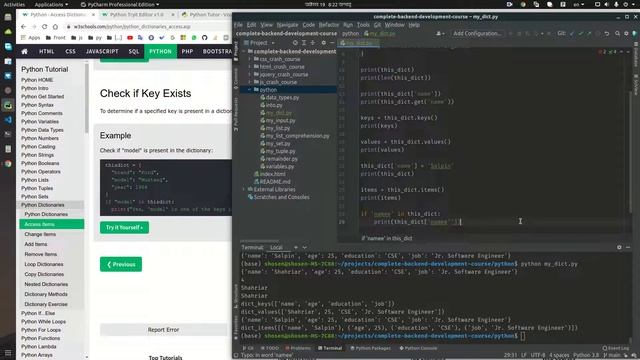Click the PyCharm search everywhere magnifier

[618, 33]
